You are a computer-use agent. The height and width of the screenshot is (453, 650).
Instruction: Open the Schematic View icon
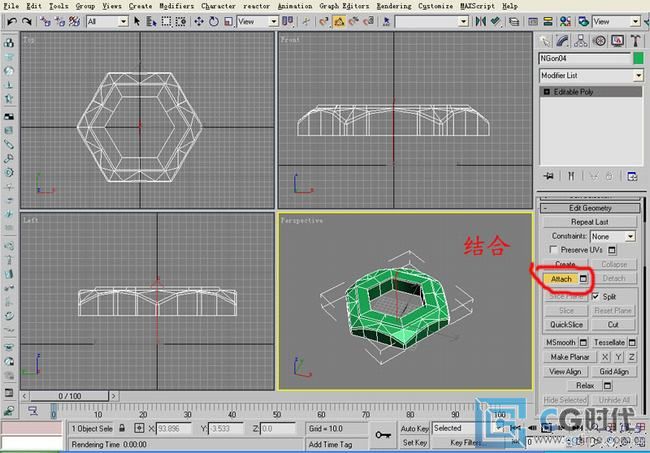[x=548, y=21]
